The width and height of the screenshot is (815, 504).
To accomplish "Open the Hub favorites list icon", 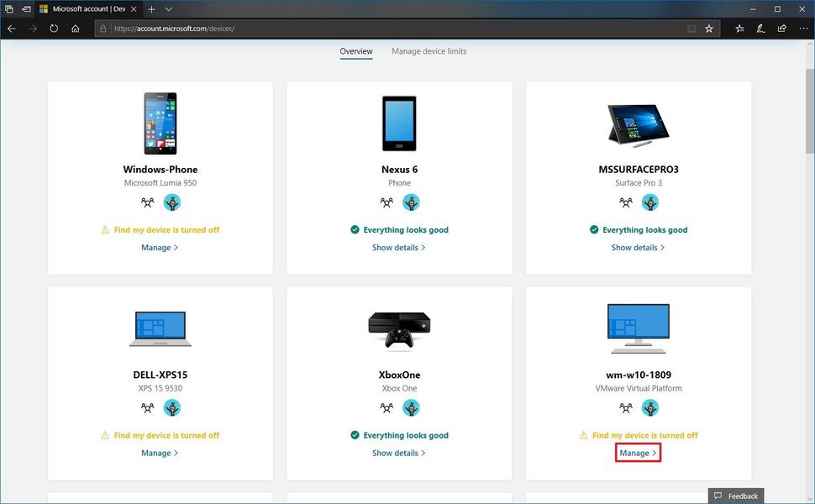I will 739,28.
